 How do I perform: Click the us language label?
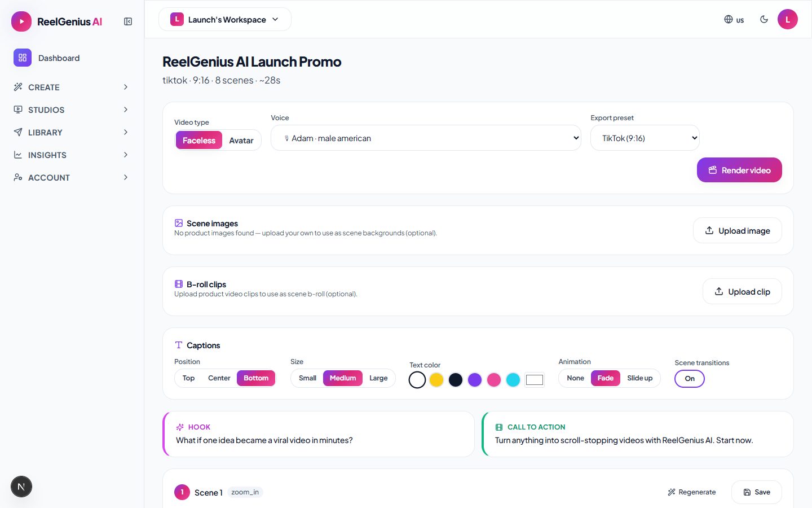pyautogui.click(x=740, y=20)
